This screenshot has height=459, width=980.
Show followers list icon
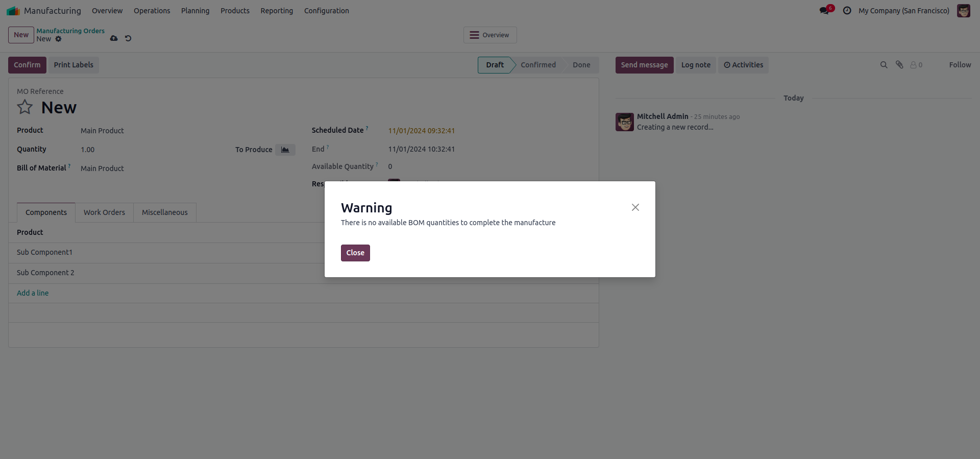pyautogui.click(x=916, y=65)
